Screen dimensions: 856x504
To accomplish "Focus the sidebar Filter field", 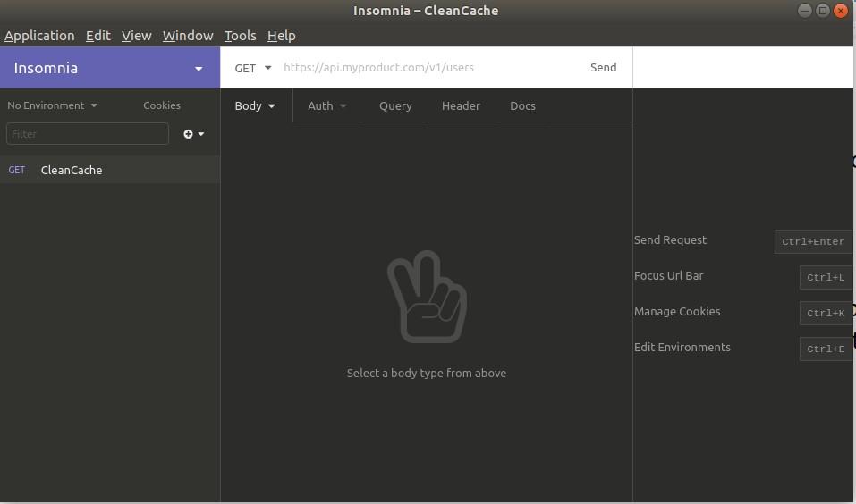I will coord(88,134).
